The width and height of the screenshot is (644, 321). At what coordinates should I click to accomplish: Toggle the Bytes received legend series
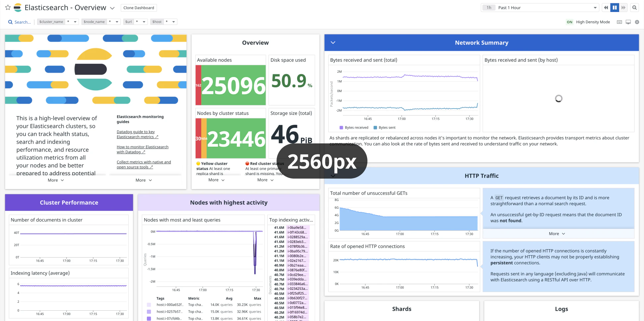pos(354,127)
